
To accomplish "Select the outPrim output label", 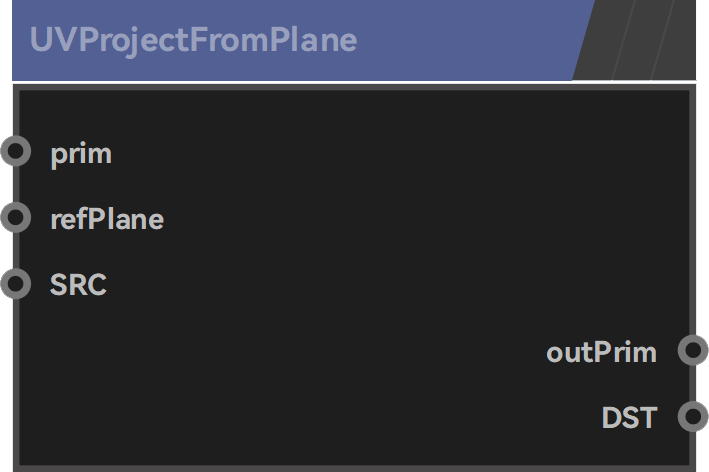I will 601,353.
